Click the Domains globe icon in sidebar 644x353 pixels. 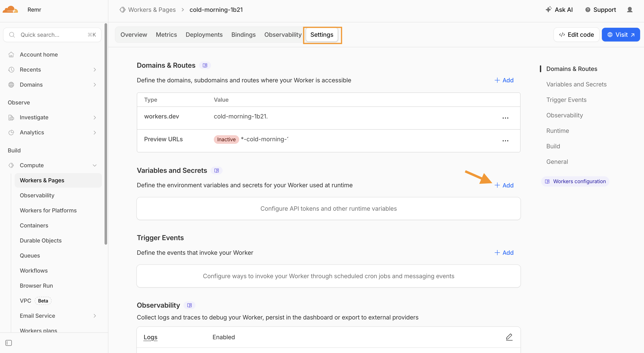pos(11,85)
